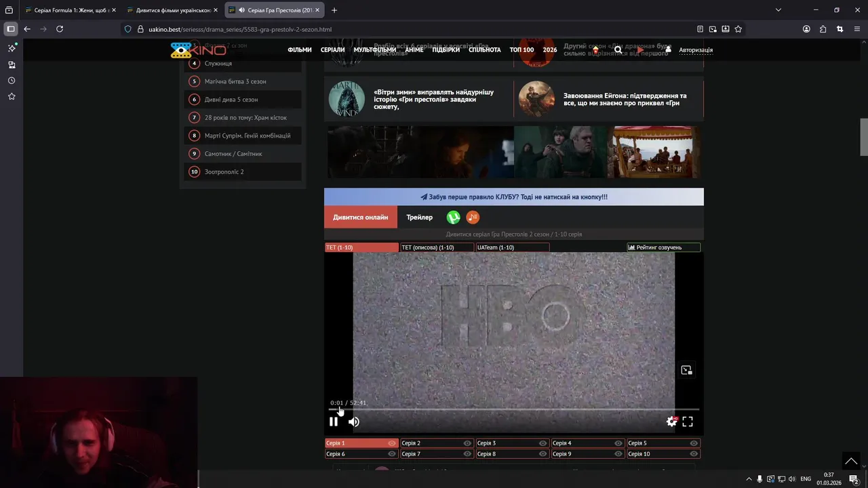Open the Telegram КЛУБУ banner link
868x488 pixels.
514,197
